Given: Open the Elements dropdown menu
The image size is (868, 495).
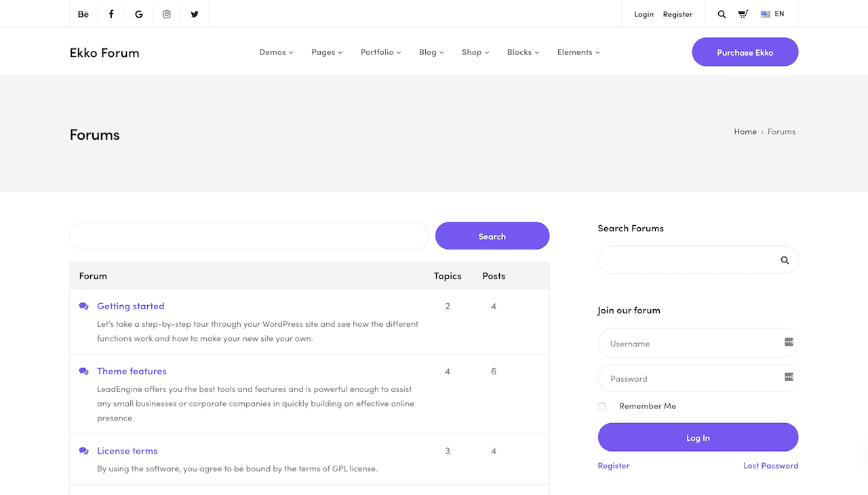Looking at the screenshot, I should coord(578,52).
